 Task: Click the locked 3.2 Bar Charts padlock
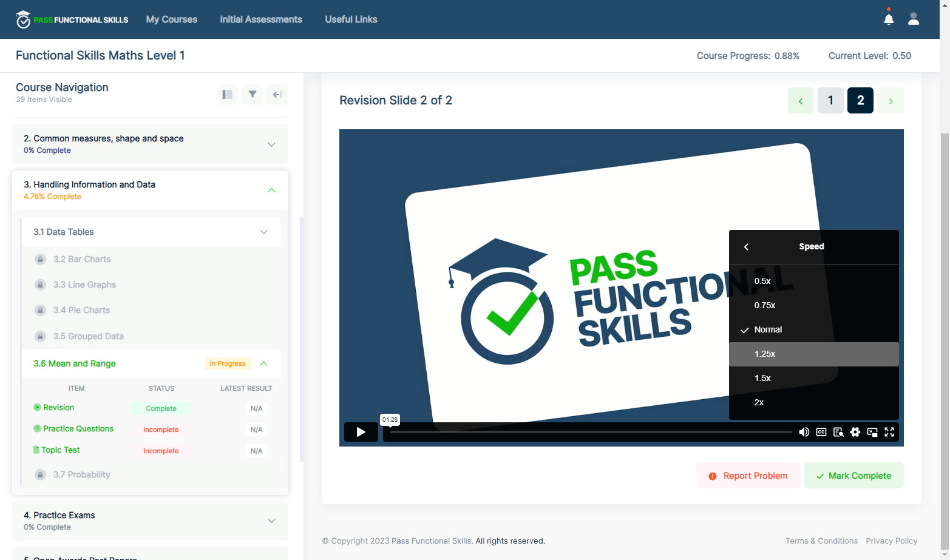click(x=40, y=260)
